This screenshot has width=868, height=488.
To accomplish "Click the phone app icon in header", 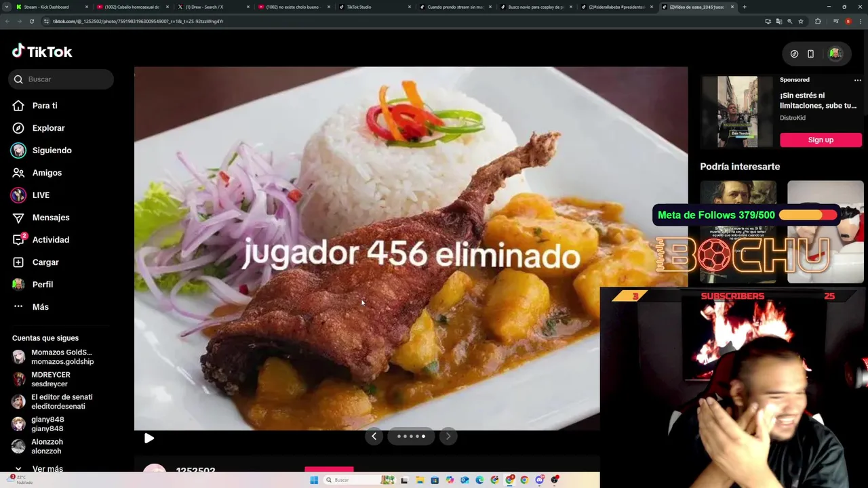I will (810, 54).
